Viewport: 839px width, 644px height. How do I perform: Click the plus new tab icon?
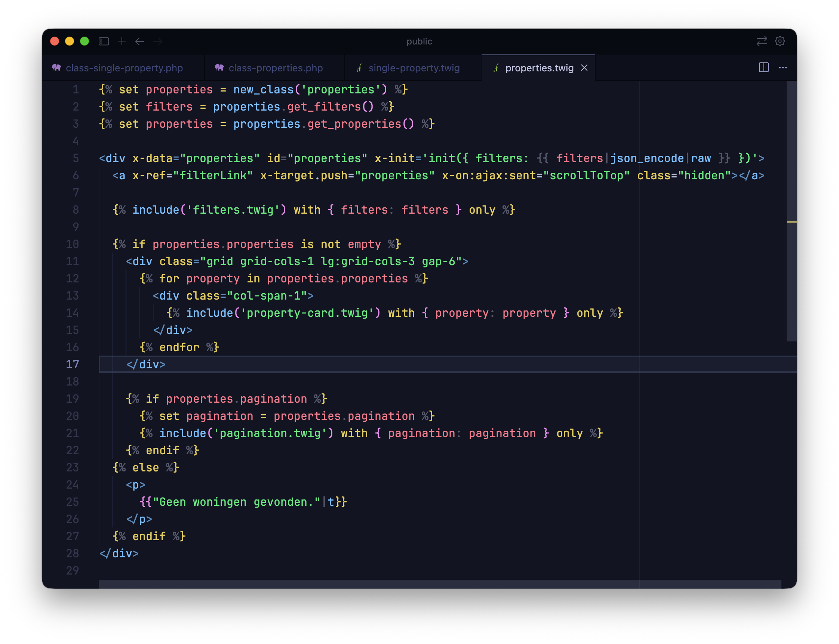[x=122, y=41]
